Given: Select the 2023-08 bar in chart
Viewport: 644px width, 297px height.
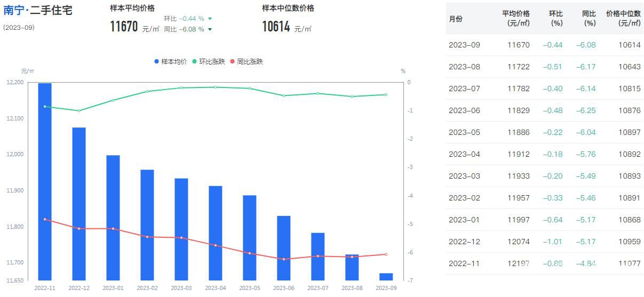Looking at the screenshot, I should [x=352, y=267].
